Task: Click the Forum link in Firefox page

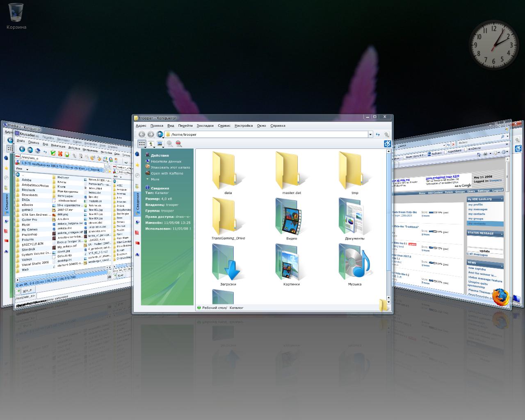Action: pos(449,192)
